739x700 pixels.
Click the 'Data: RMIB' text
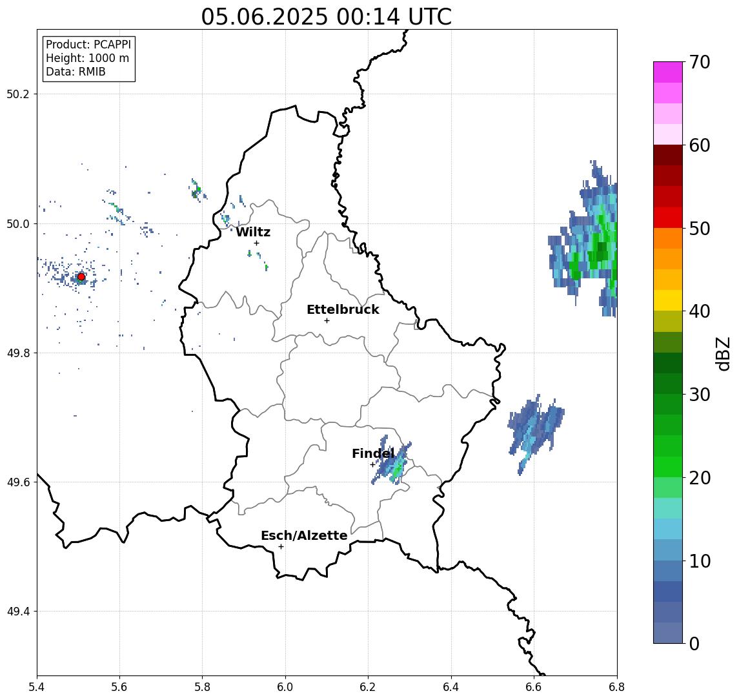click(76, 72)
